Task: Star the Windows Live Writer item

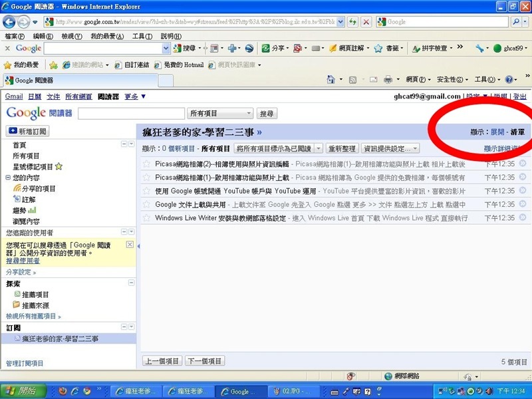Action: [x=146, y=218]
